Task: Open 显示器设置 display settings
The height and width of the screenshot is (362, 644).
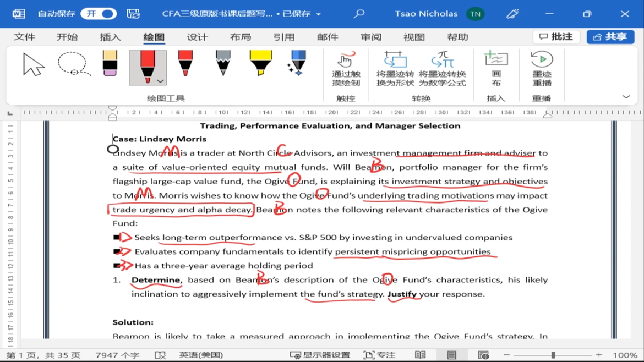Action: click(320, 355)
